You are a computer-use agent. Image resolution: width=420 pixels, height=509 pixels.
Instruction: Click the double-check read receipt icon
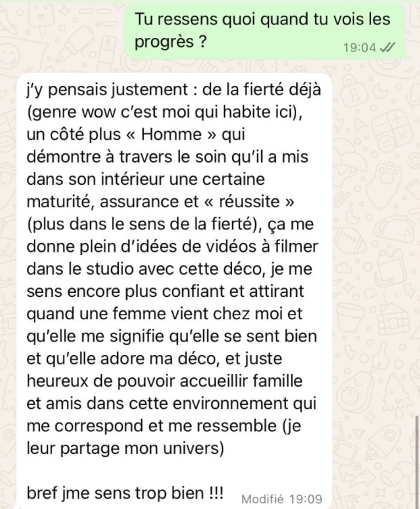(x=387, y=48)
